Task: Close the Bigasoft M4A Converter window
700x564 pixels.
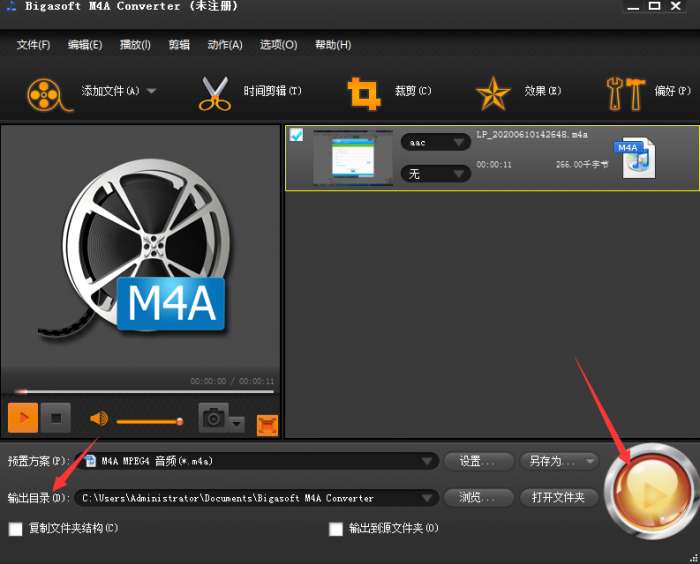Action: (x=676, y=6)
